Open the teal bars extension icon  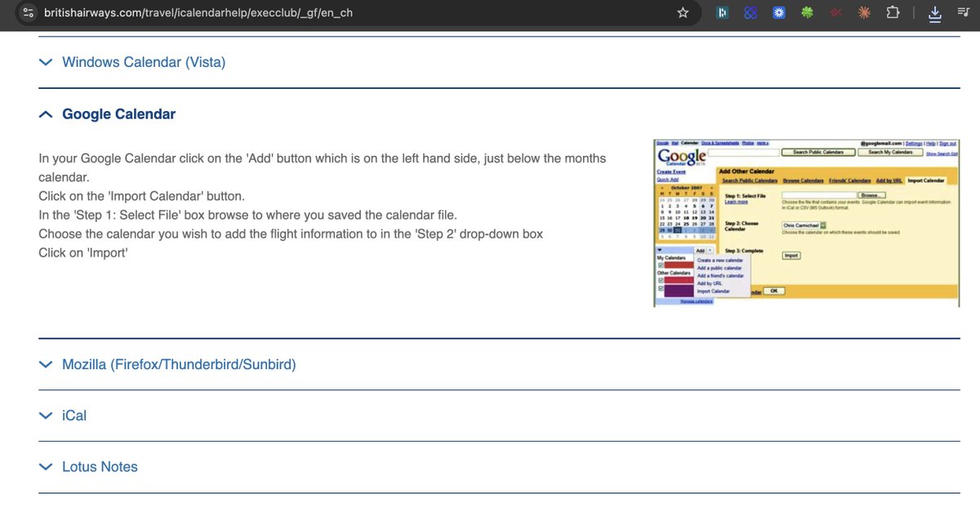click(x=723, y=13)
